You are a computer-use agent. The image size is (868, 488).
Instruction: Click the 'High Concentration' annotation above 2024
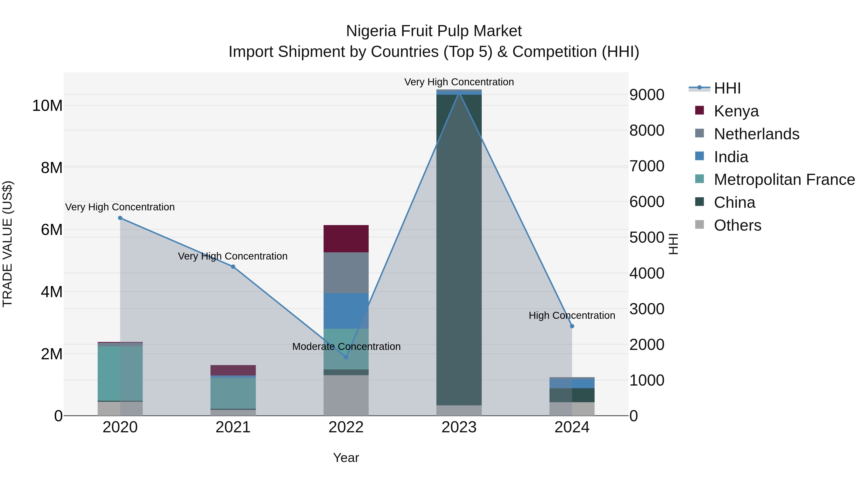[x=572, y=315]
